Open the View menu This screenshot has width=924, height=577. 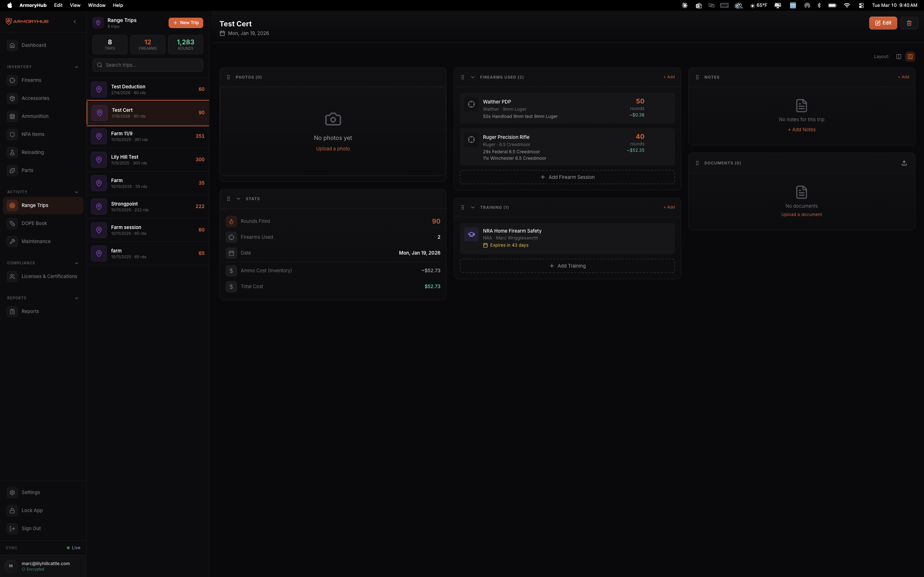(x=75, y=5)
